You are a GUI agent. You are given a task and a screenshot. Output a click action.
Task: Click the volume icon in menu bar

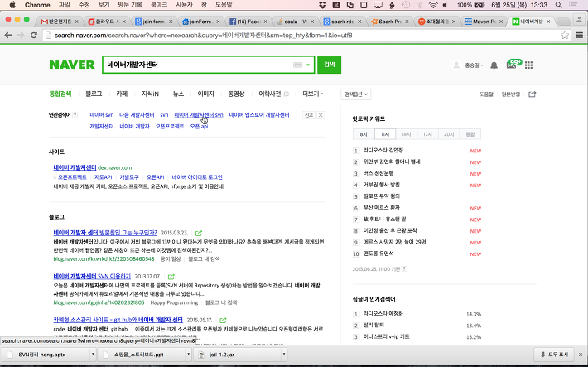tap(445, 5)
